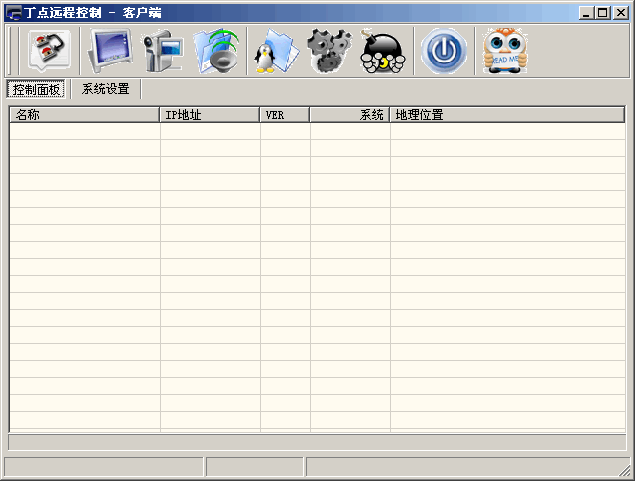Click the black bomb icon

(382, 51)
